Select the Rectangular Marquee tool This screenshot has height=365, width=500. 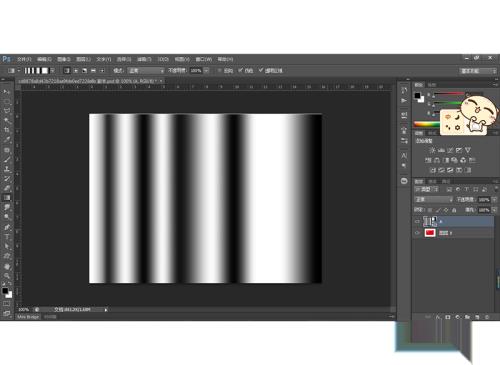tap(7, 101)
